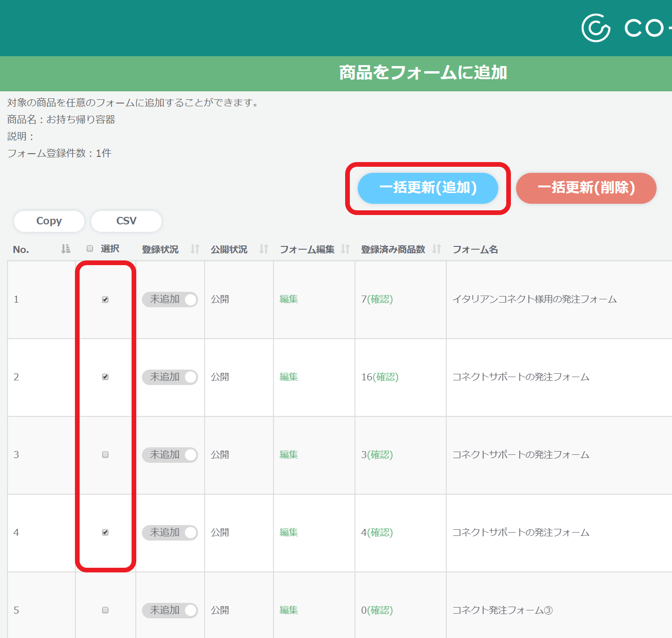This screenshot has width=672, height=638.
Task: Open 編集 link for row 2
Action: [x=289, y=377]
